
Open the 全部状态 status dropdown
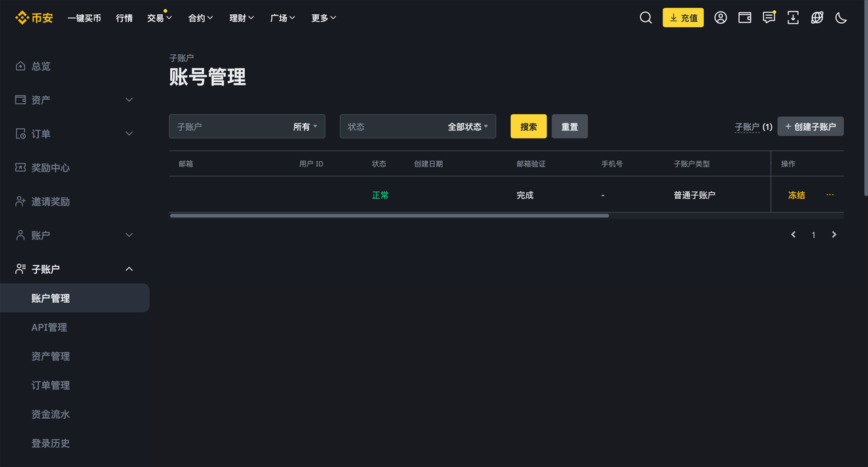(x=467, y=127)
